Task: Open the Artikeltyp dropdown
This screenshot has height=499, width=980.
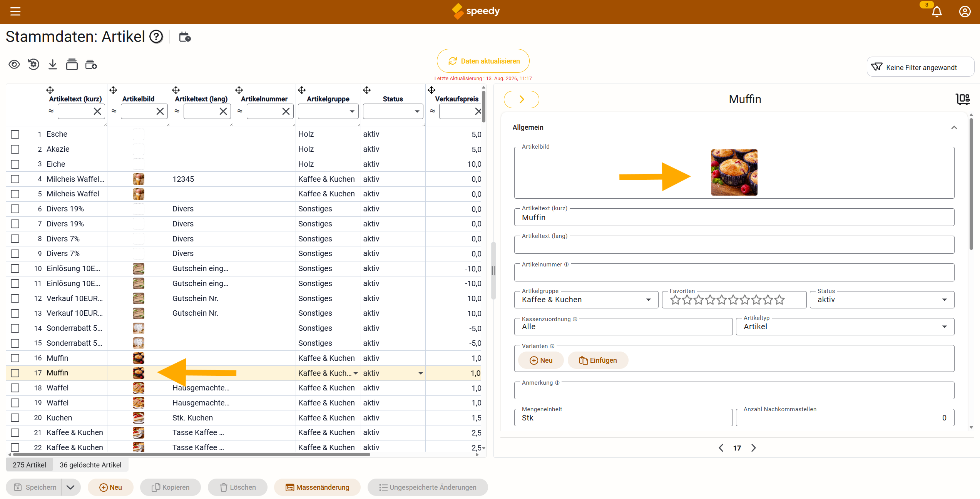Action: [x=845, y=327]
